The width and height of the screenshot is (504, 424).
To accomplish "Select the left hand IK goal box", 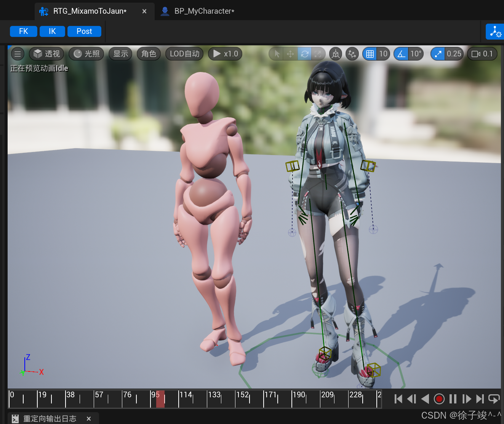I will (292, 166).
